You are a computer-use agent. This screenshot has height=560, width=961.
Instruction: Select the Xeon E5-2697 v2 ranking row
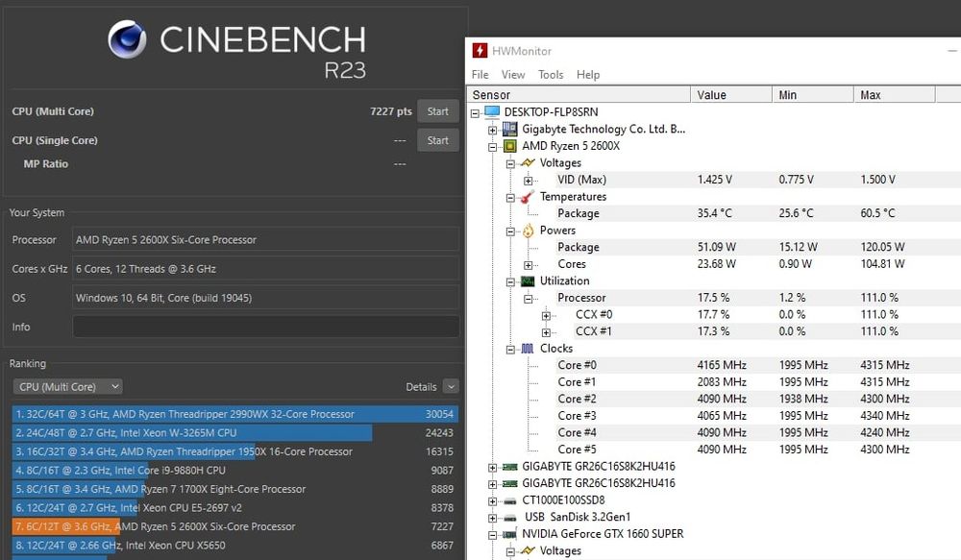(234, 508)
